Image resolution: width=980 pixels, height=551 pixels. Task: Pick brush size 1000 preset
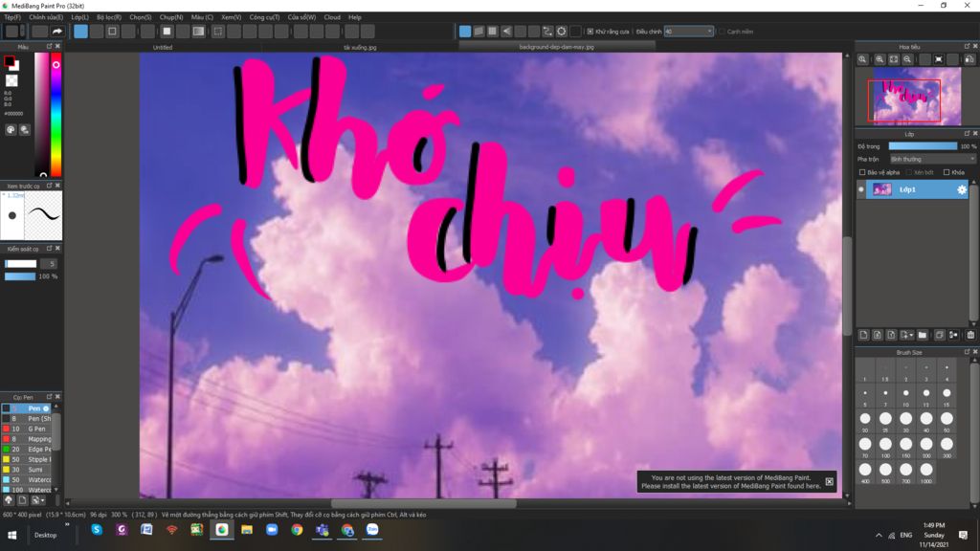pos(925,472)
